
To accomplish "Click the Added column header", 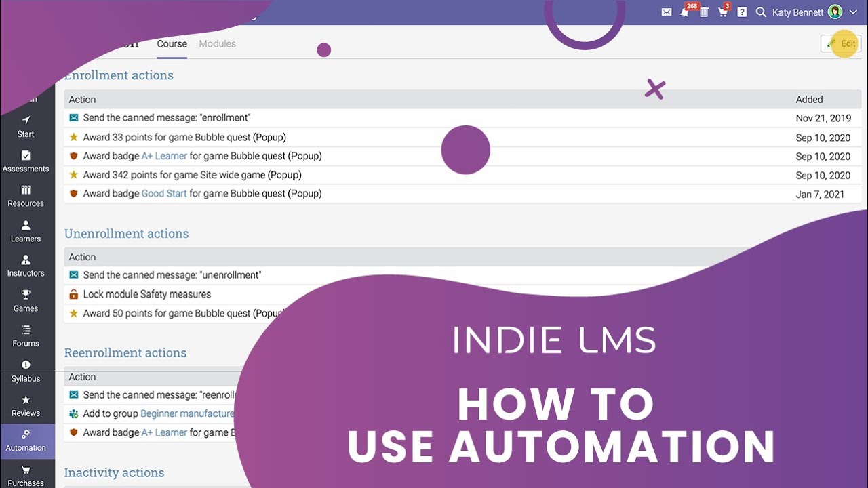I will pos(809,100).
